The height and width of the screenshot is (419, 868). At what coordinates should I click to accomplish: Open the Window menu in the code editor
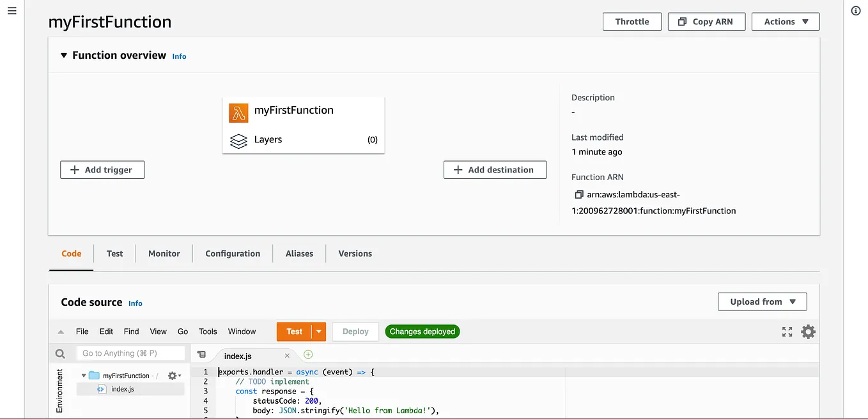[x=242, y=331]
